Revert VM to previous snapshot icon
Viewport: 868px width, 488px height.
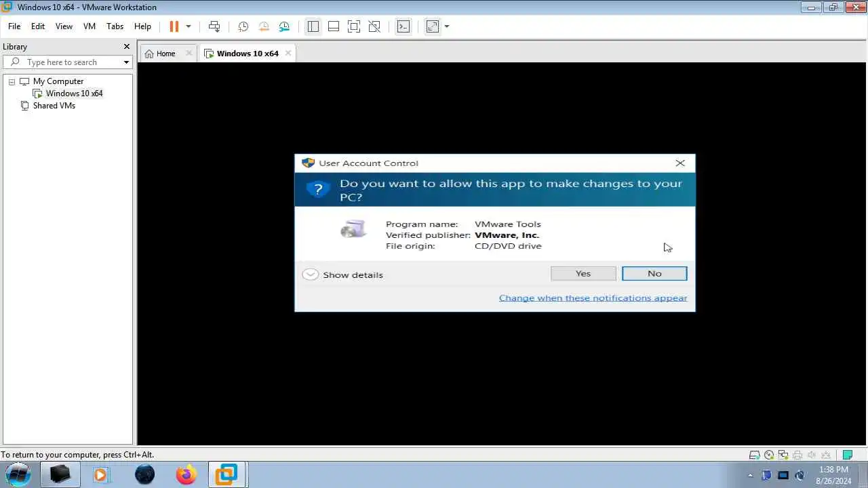(x=264, y=26)
